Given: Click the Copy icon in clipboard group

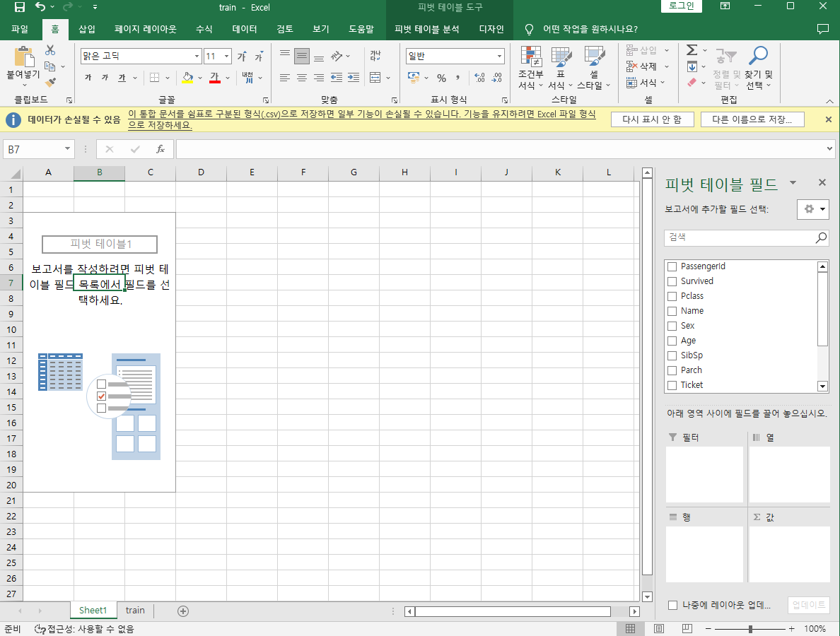Looking at the screenshot, I should (x=49, y=66).
